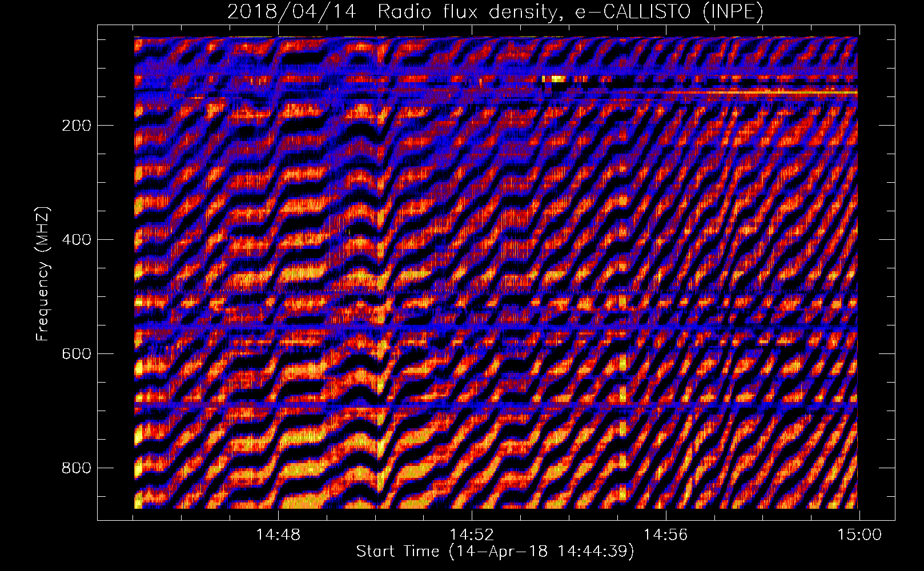Click the "Start Time (14-Apr-18 14:44:39)" axis label

[x=495, y=552]
